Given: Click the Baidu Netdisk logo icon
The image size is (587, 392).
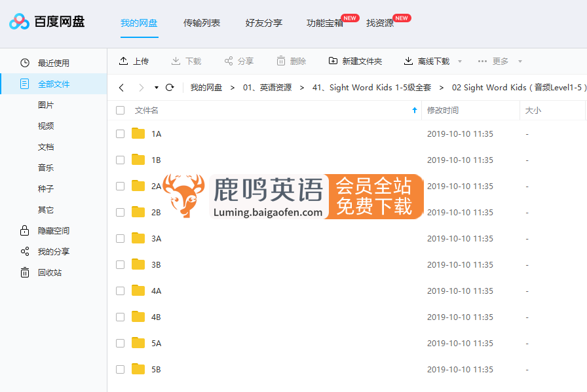Looking at the screenshot, I should [19, 22].
